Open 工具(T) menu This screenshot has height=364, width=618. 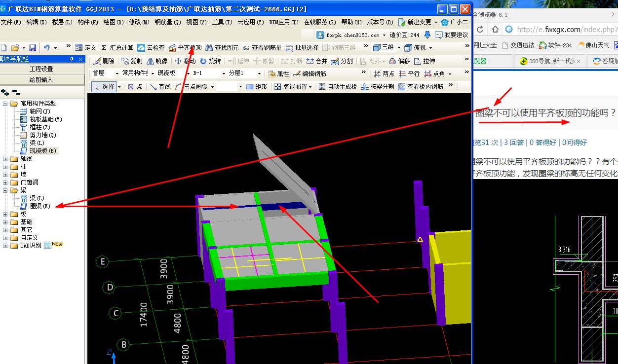pyautogui.click(x=222, y=22)
